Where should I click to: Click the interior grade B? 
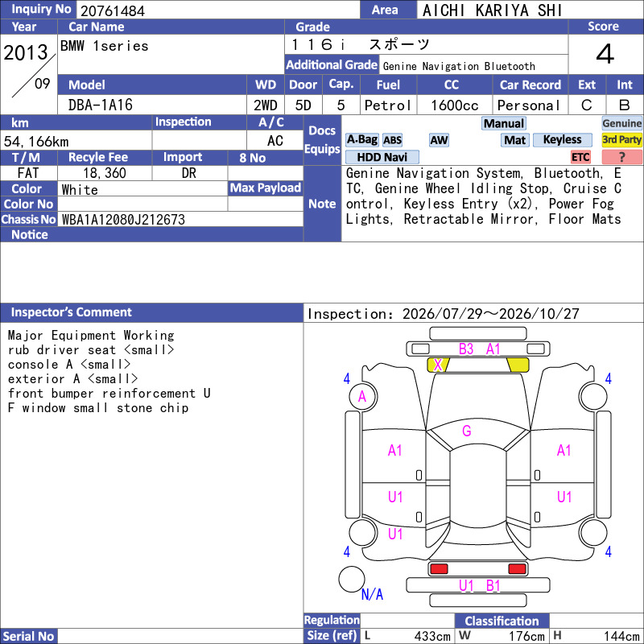625,105
